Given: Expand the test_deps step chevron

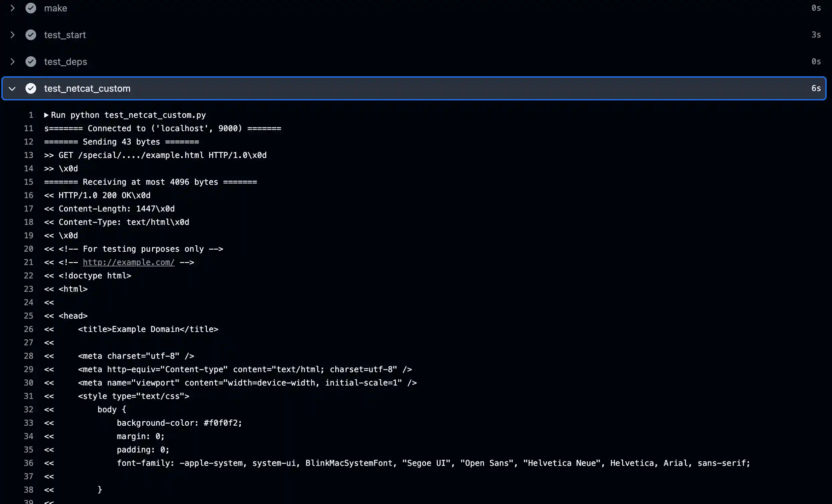Looking at the screenshot, I should 12,62.
